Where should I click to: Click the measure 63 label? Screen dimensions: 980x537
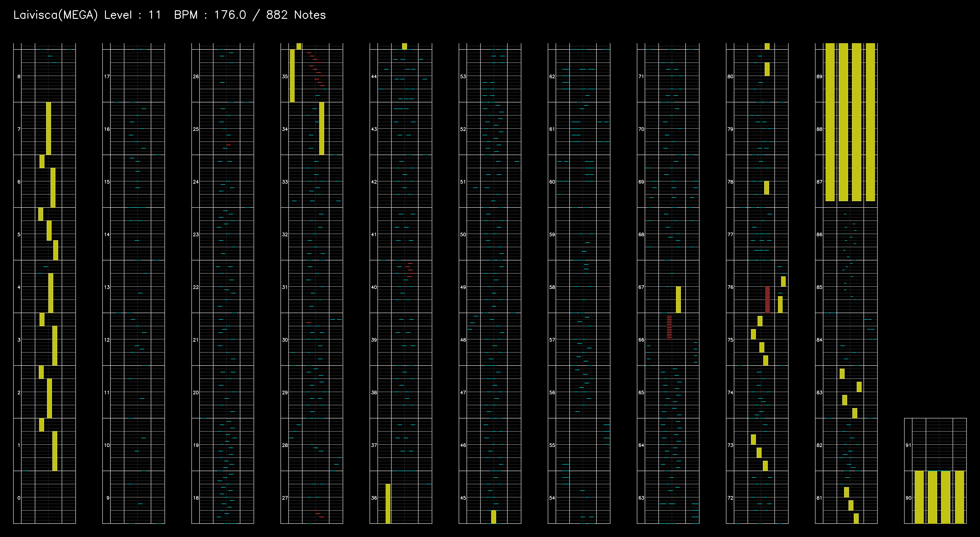click(x=641, y=498)
